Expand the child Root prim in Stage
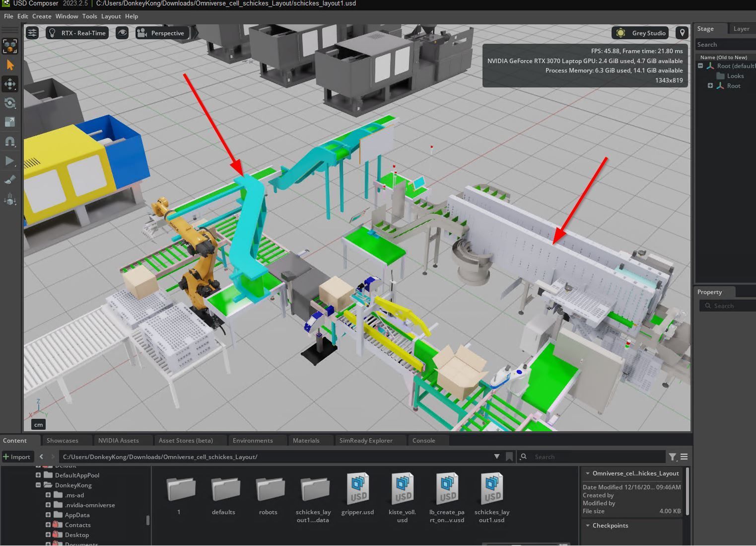This screenshot has width=756, height=546. click(x=710, y=86)
